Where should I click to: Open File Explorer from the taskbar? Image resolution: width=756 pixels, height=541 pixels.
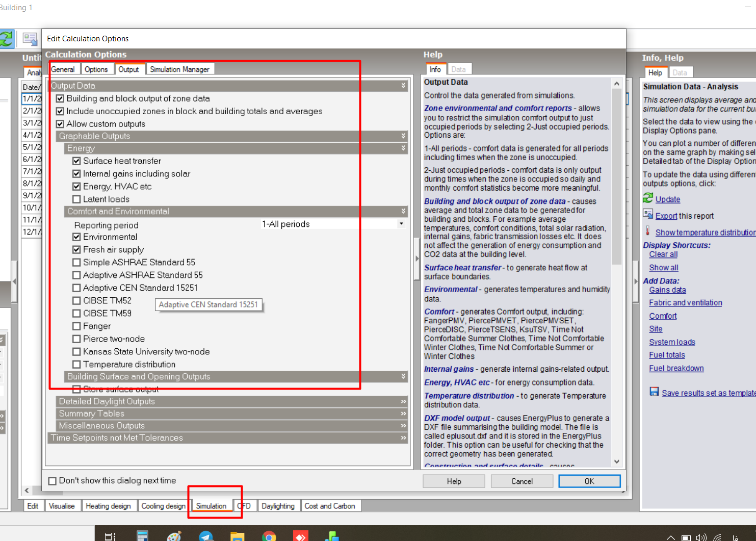tap(237, 536)
